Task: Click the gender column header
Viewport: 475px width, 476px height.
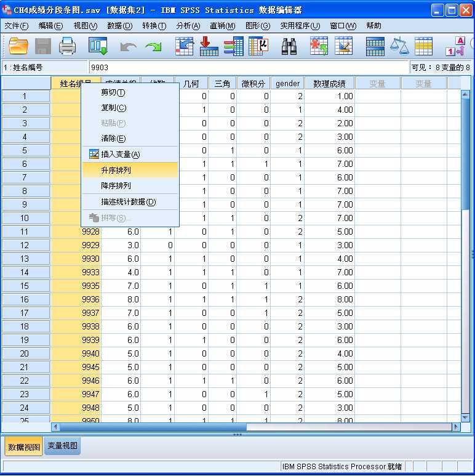Action: (x=287, y=84)
